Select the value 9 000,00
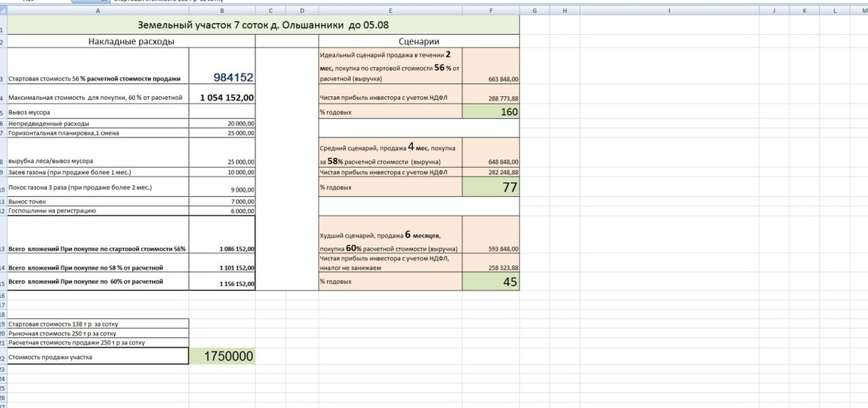 click(x=222, y=187)
